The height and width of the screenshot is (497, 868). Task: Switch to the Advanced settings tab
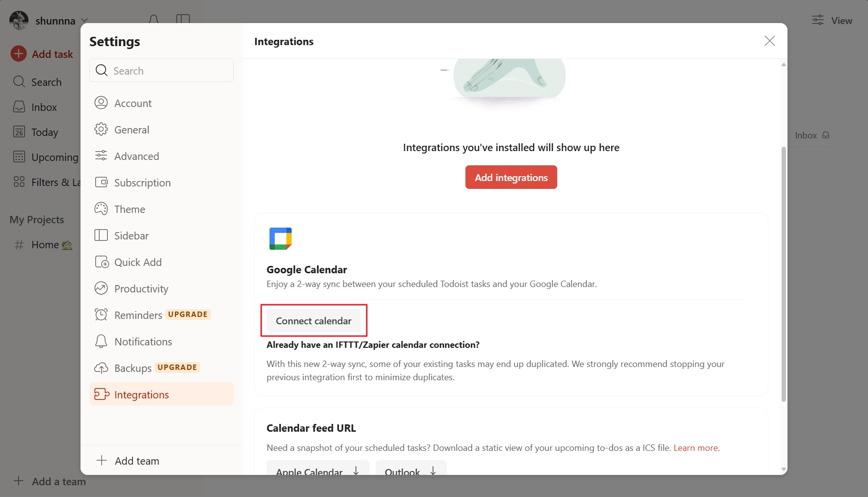[161, 156]
